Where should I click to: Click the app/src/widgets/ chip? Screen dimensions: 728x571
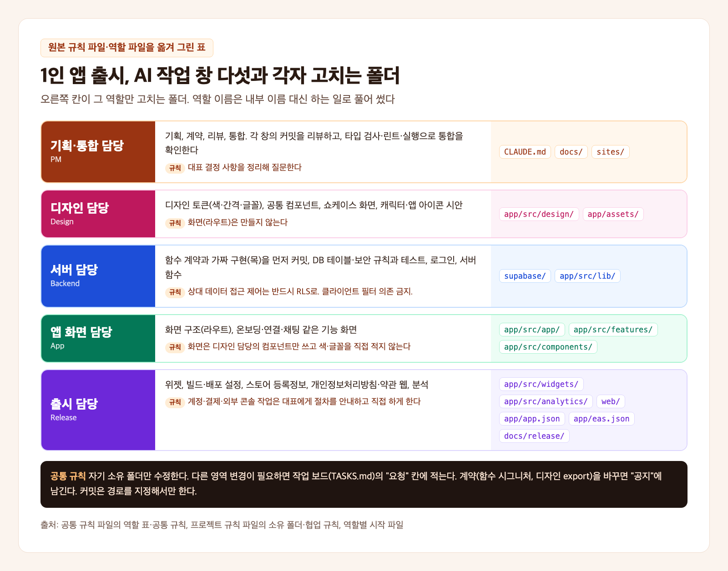pos(541,384)
